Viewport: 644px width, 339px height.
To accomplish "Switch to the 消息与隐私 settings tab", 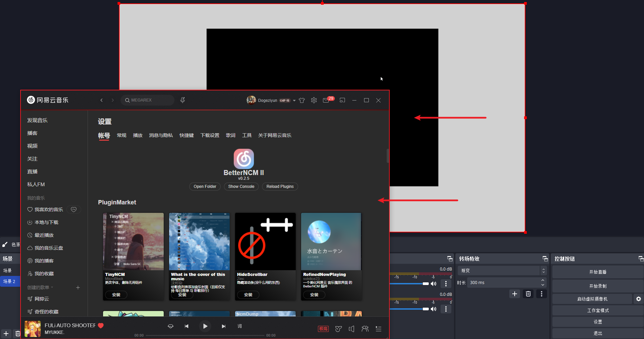I will 161,135.
